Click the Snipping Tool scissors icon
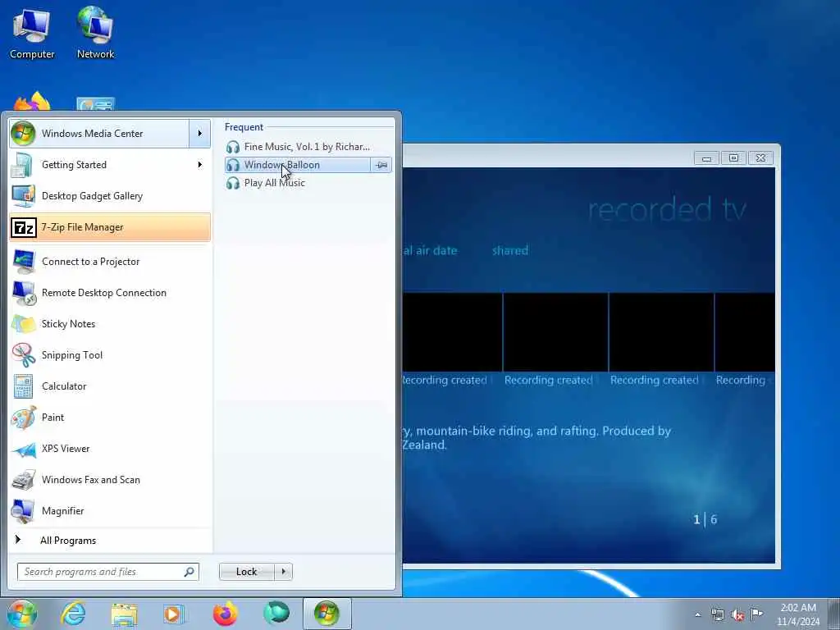Viewport: 840px width, 630px height. click(23, 355)
